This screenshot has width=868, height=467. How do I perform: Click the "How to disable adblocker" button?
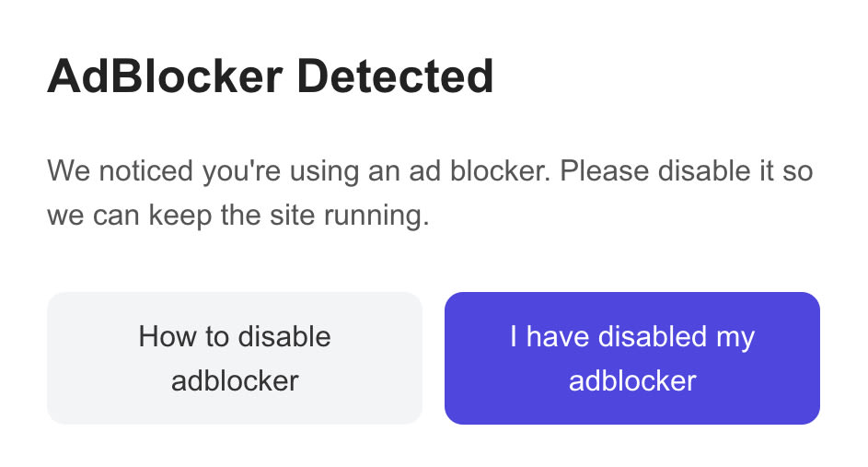[235, 358]
